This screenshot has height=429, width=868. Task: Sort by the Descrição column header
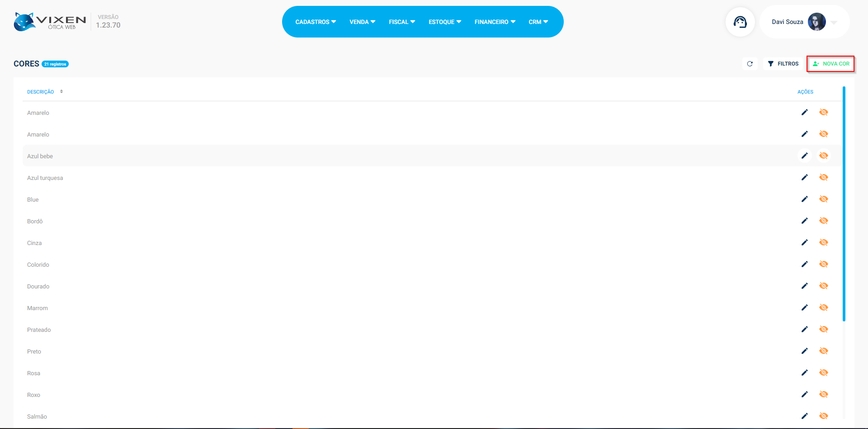click(41, 92)
